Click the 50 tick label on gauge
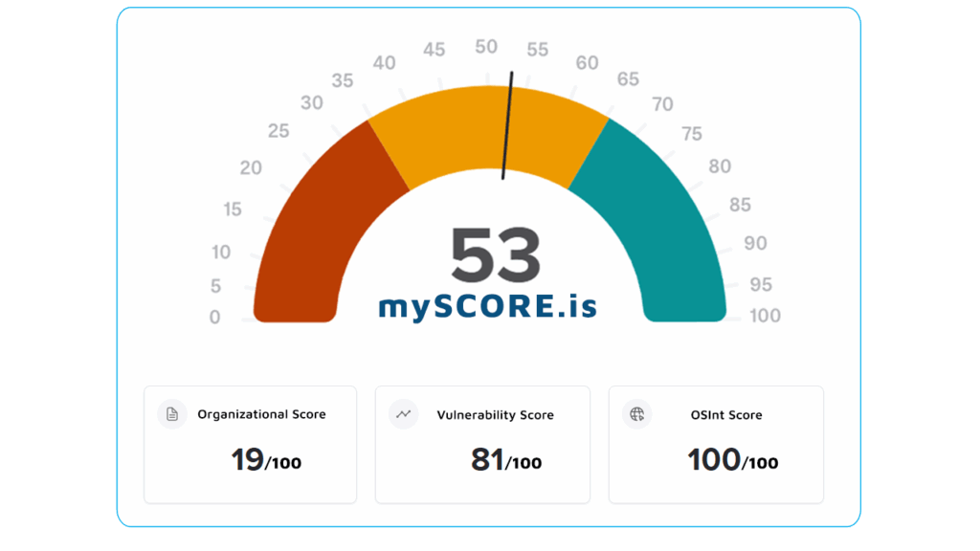This screenshot has width=980, height=551. 486,46
